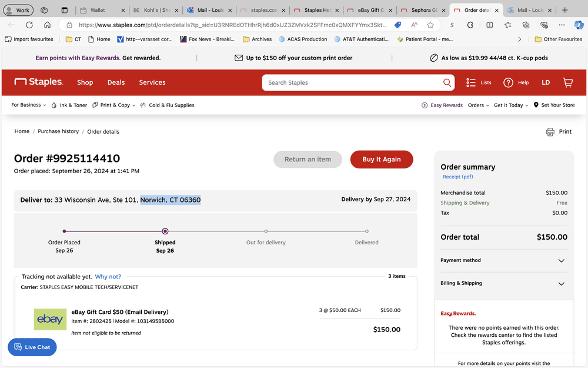Open Cold & Flu Supplies link

(167, 105)
